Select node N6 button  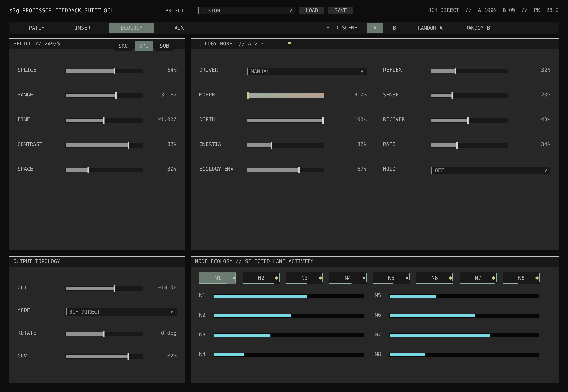tap(434, 278)
